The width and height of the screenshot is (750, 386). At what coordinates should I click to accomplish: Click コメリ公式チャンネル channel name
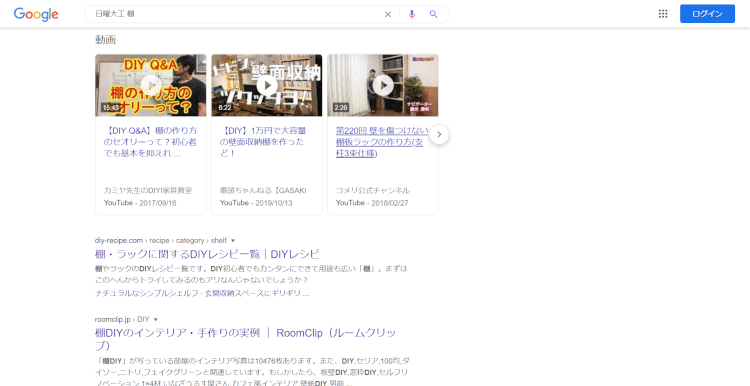coord(373,190)
